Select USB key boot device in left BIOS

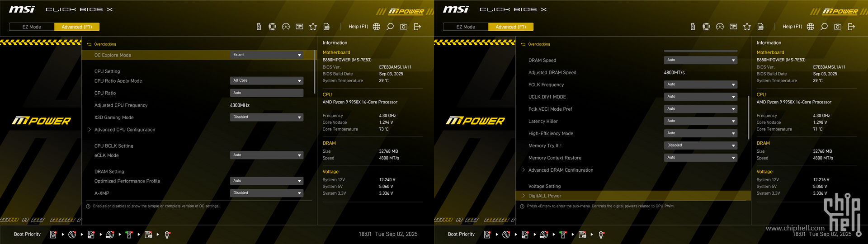(129, 235)
